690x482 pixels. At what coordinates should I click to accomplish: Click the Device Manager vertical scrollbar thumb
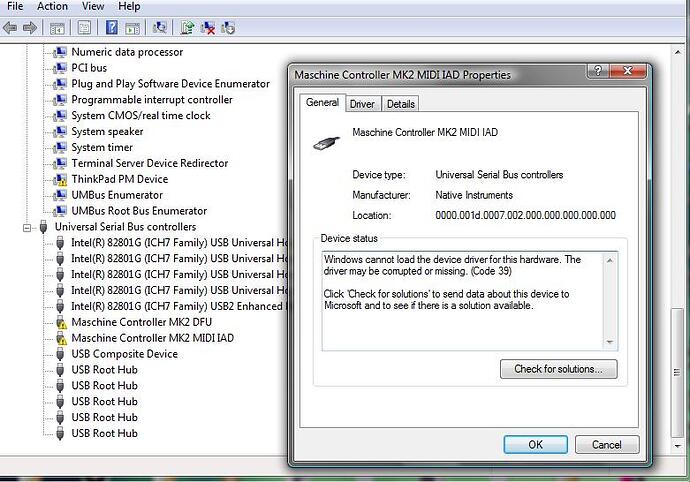coord(678,372)
